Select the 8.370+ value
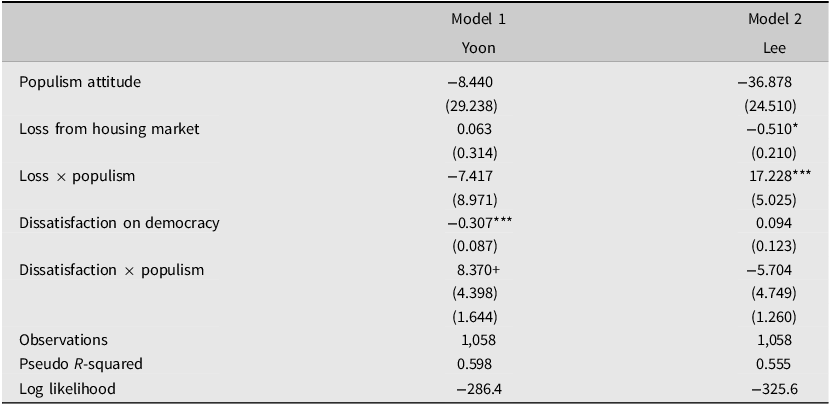 [x=479, y=270]
